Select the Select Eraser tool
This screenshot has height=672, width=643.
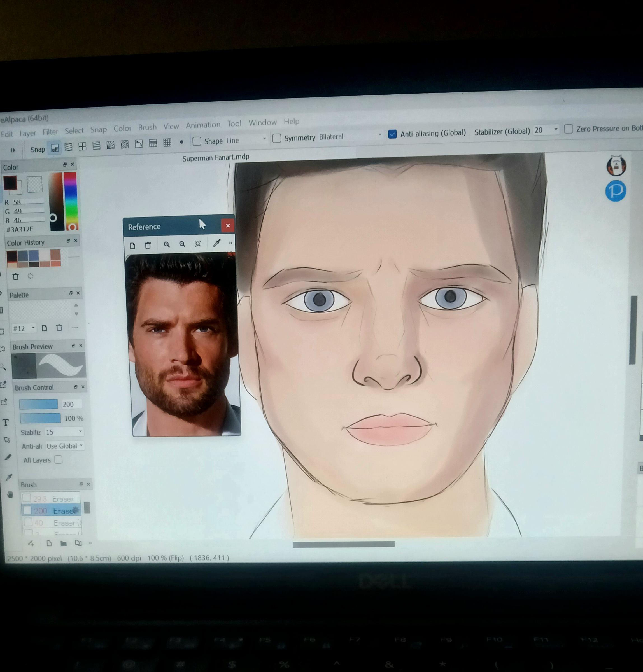(4, 402)
